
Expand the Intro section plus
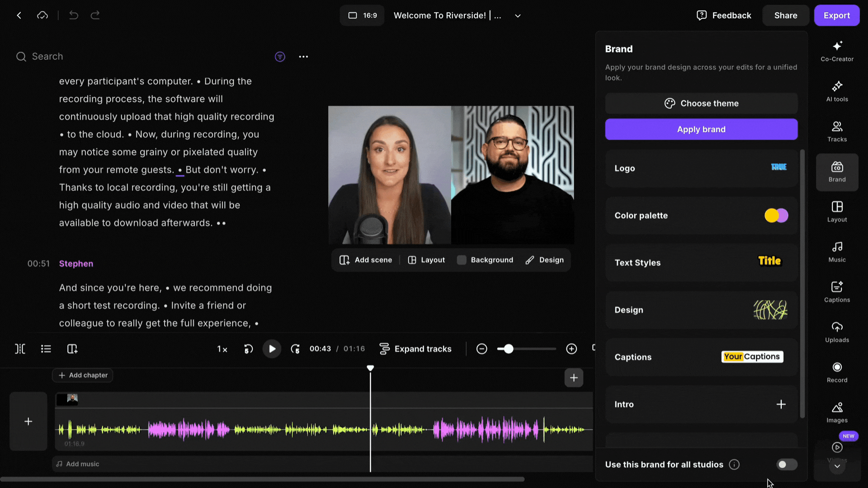(781, 404)
